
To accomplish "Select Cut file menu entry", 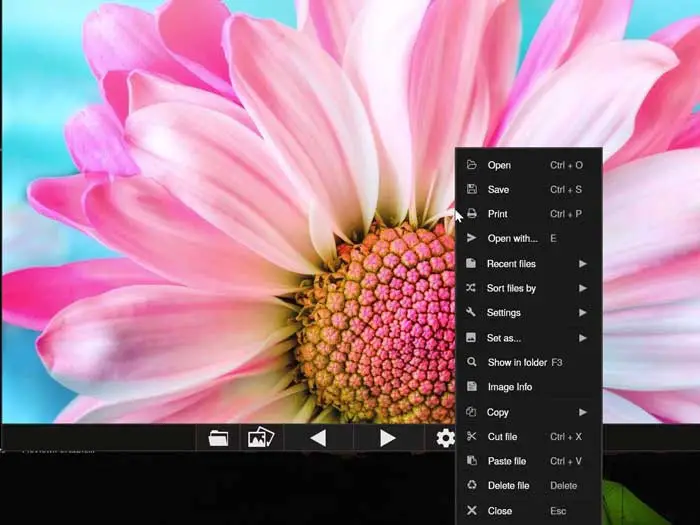I will click(529, 437).
